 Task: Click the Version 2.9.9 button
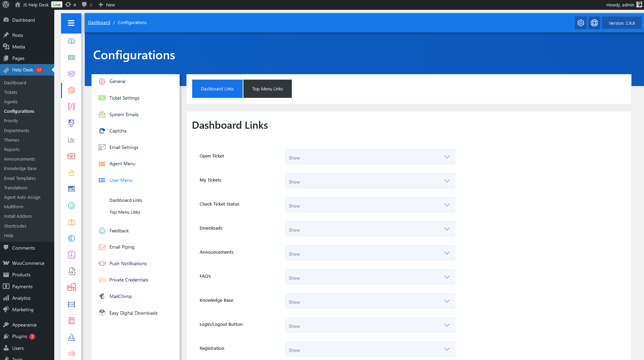[621, 23]
